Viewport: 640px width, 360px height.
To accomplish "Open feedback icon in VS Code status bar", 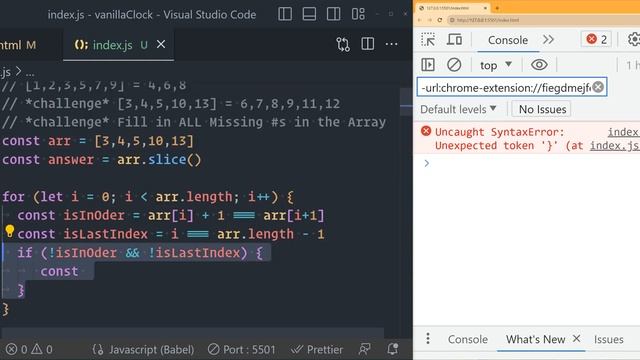I will pos(364,349).
